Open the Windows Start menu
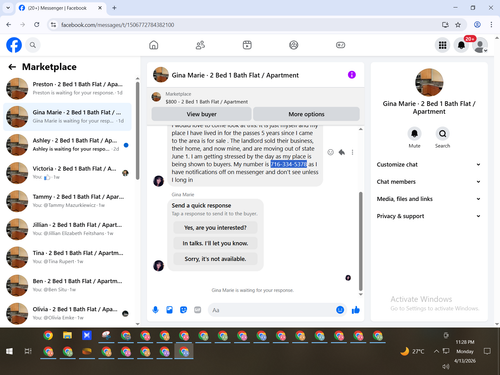The height and width of the screenshot is (375, 500). coord(9,351)
